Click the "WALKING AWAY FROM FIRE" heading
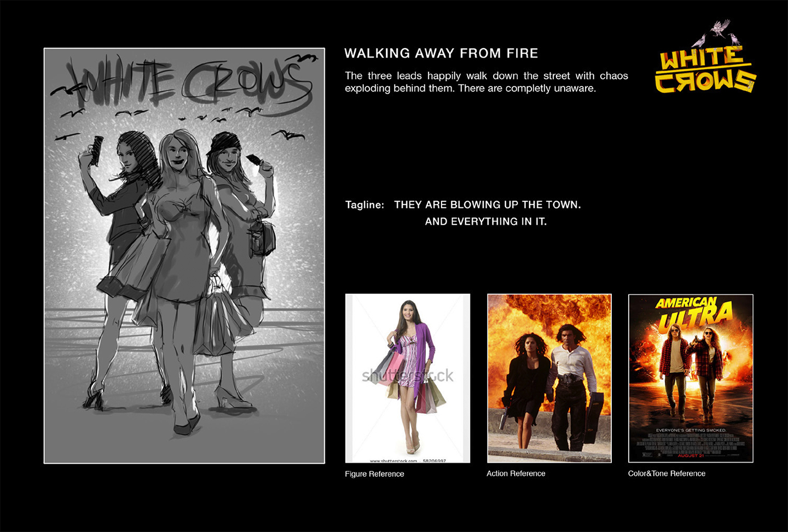The width and height of the screenshot is (788, 532). pos(441,53)
